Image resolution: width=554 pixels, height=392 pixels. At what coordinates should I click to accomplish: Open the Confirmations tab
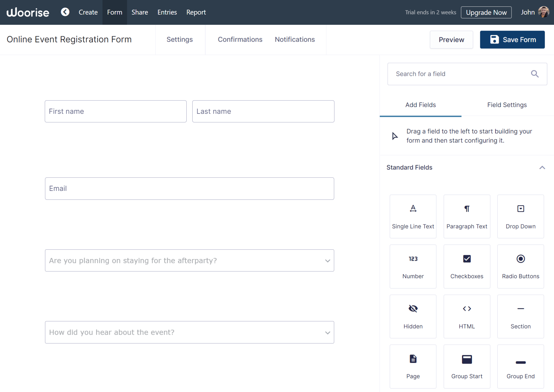[240, 39]
